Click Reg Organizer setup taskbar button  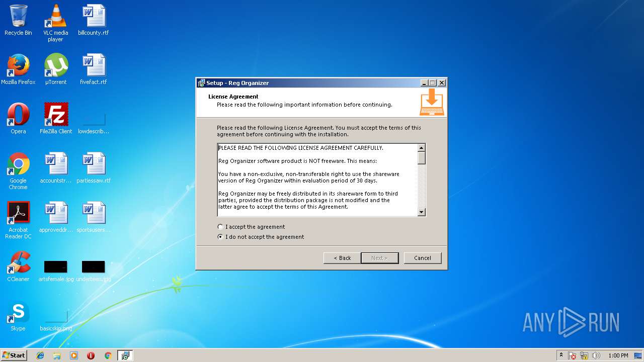click(125, 355)
